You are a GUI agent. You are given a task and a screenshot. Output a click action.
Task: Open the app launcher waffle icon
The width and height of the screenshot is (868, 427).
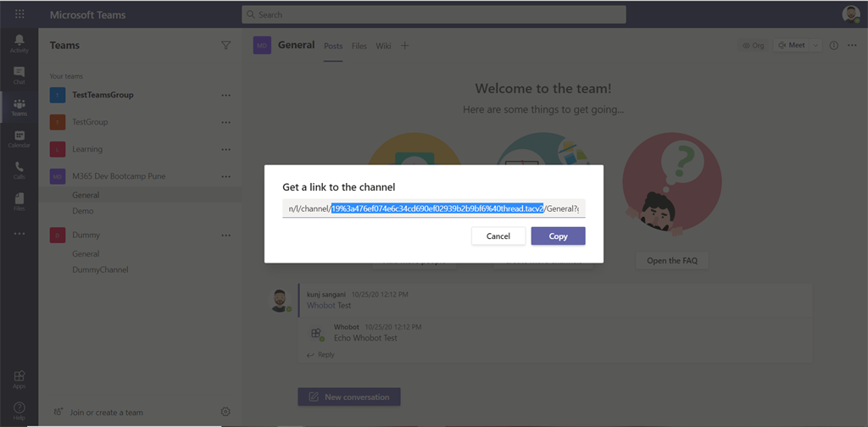[19, 14]
